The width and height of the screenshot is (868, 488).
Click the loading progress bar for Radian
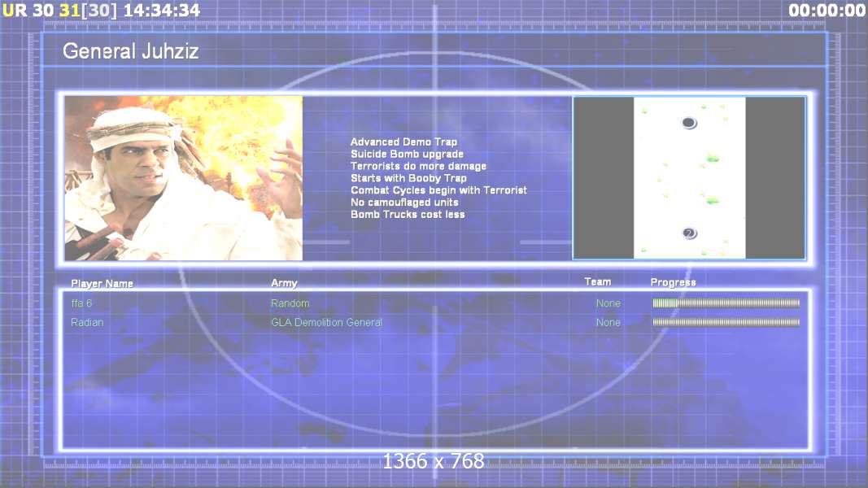click(726, 322)
